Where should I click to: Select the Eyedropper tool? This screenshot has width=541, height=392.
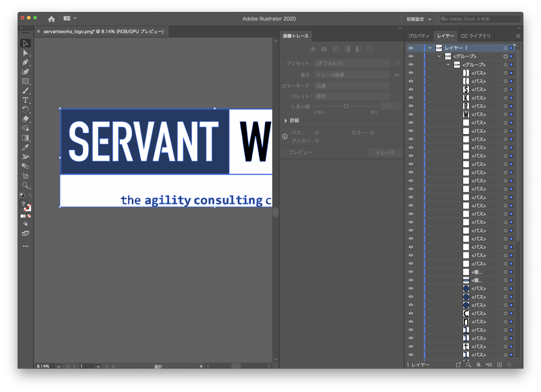(x=26, y=148)
